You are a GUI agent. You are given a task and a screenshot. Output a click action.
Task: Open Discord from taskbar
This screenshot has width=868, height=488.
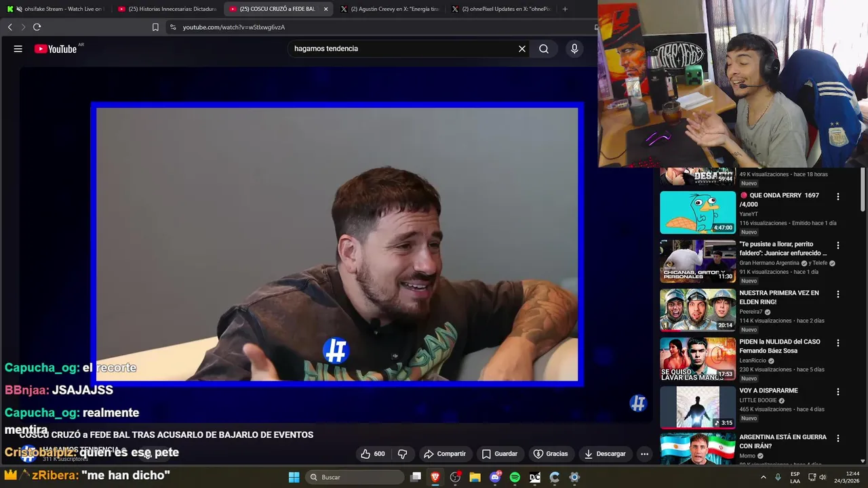click(x=495, y=477)
